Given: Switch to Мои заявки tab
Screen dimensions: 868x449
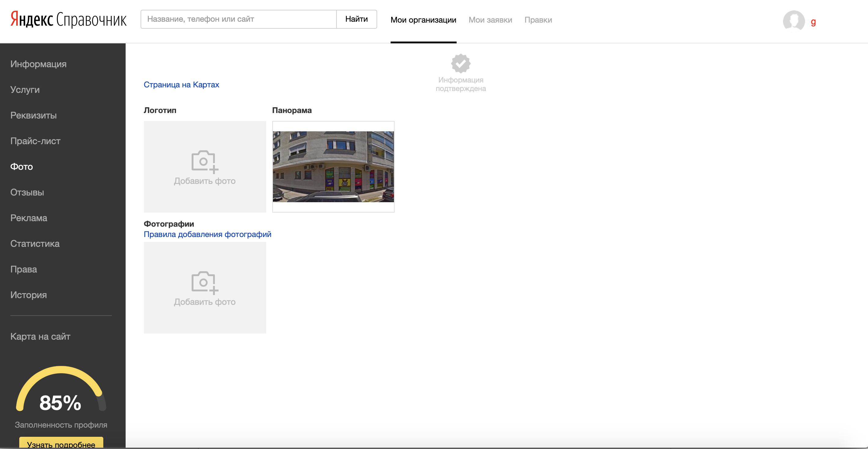Looking at the screenshot, I should pos(490,20).
